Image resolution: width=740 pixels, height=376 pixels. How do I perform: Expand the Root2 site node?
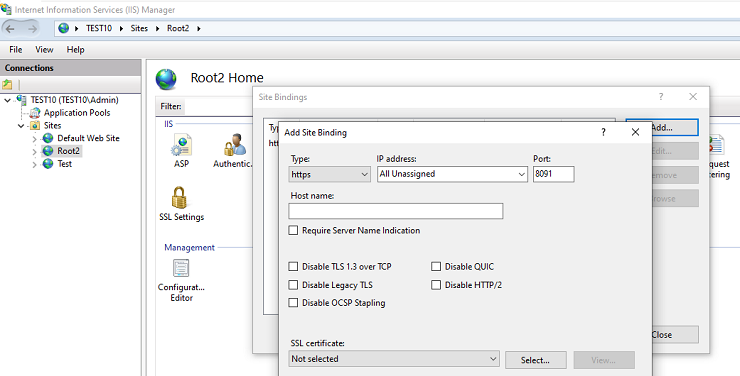pyautogui.click(x=34, y=151)
